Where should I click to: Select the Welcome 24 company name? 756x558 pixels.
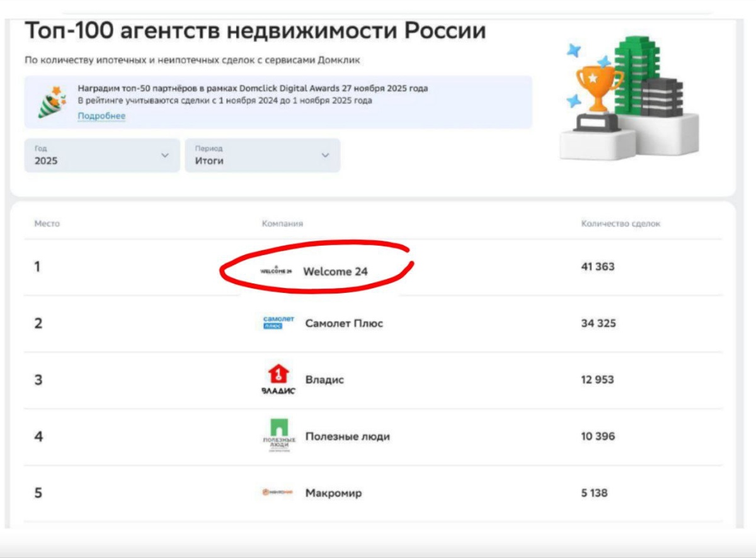click(335, 272)
